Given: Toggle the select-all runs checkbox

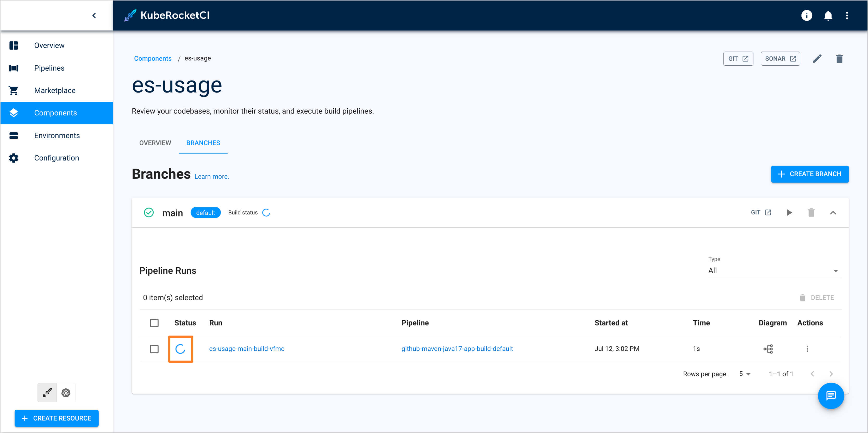Looking at the screenshot, I should (154, 323).
